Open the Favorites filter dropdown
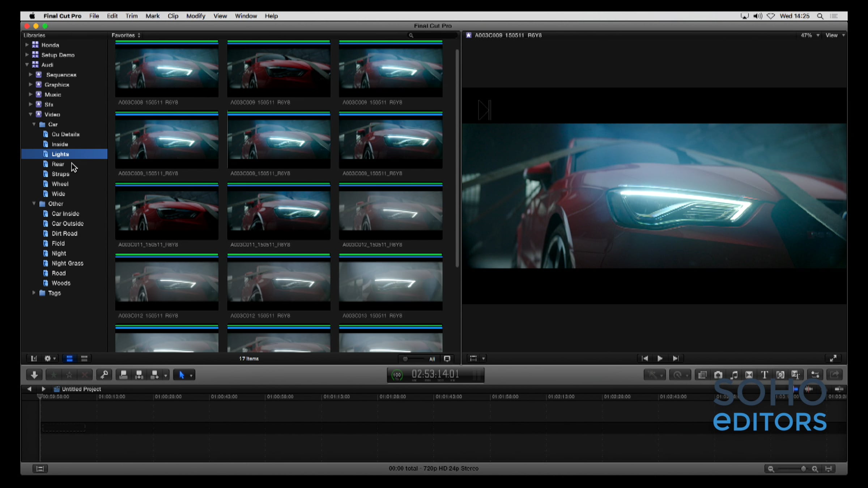The height and width of the screenshot is (488, 868). pos(126,35)
